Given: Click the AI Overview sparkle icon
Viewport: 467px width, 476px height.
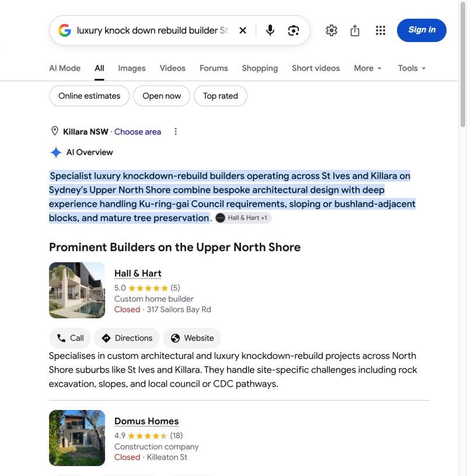Looking at the screenshot, I should (56, 152).
